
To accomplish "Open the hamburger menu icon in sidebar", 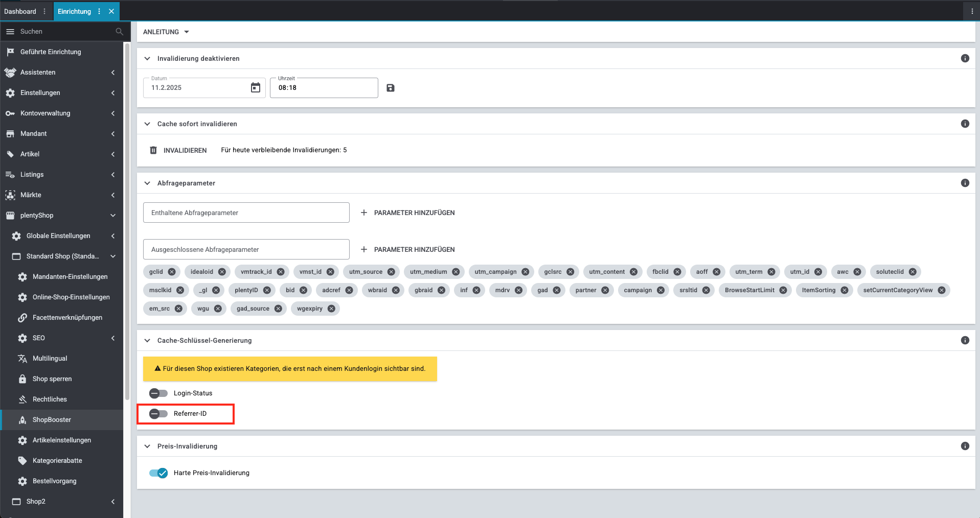I will pyautogui.click(x=10, y=32).
